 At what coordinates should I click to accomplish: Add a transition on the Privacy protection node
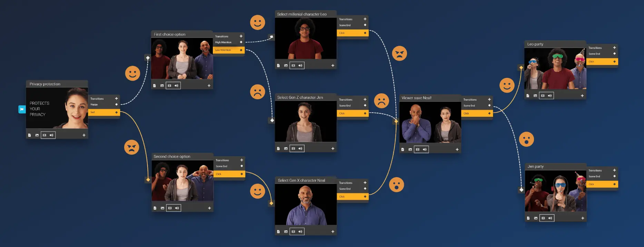point(117,99)
